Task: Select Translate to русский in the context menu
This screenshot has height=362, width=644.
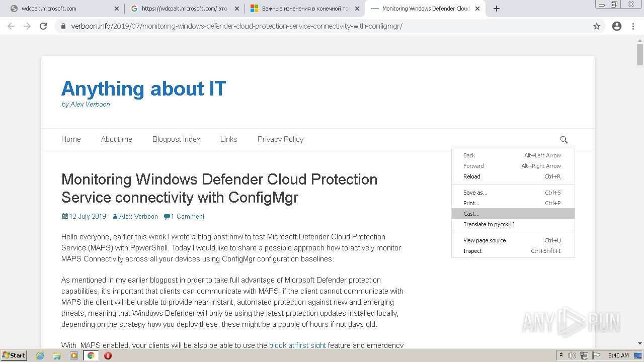Action: click(513, 224)
